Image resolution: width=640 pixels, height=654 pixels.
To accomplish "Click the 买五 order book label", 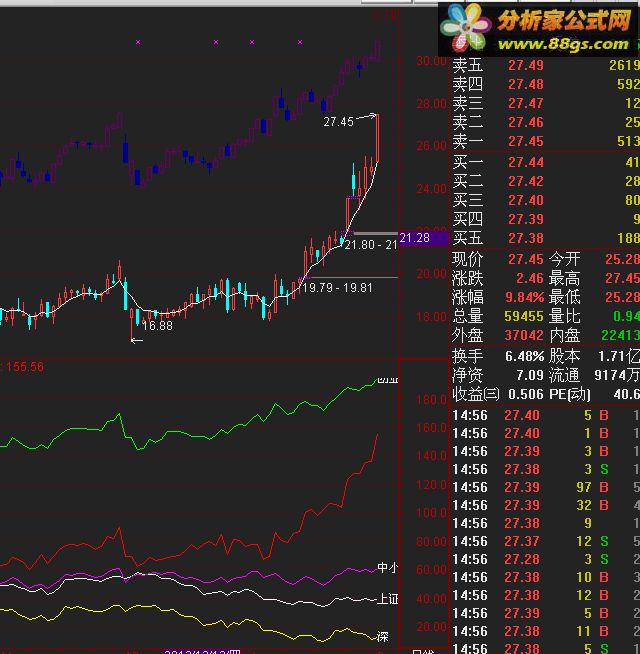I will pyautogui.click(x=468, y=238).
